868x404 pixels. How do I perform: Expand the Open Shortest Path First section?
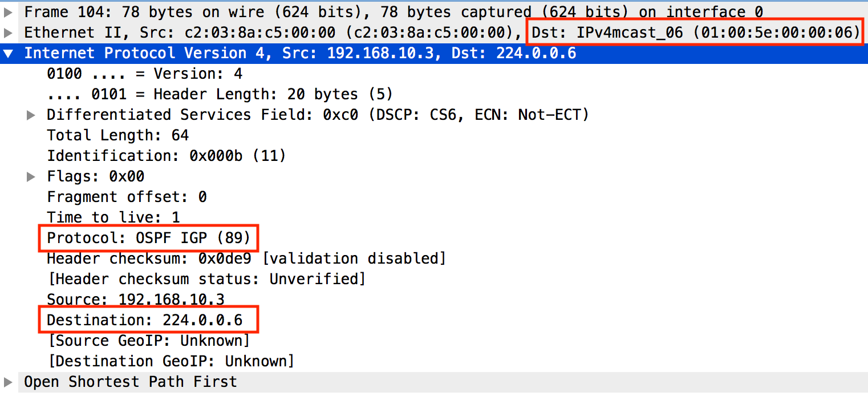click(x=7, y=382)
